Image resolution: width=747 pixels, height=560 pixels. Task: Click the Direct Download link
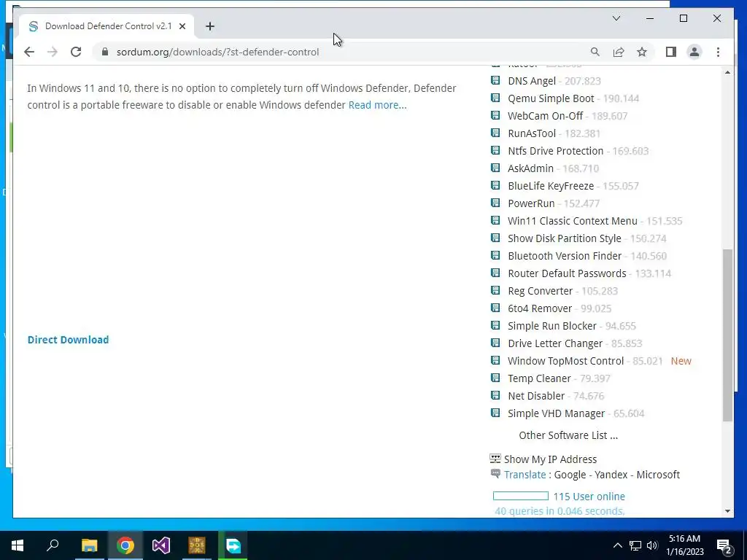tap(68, 340)
